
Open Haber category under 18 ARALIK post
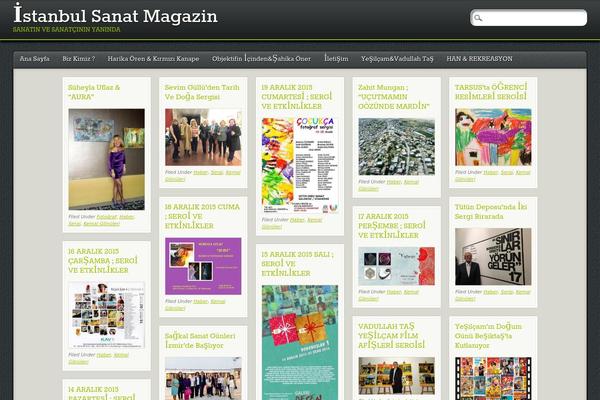click(201, 302)
